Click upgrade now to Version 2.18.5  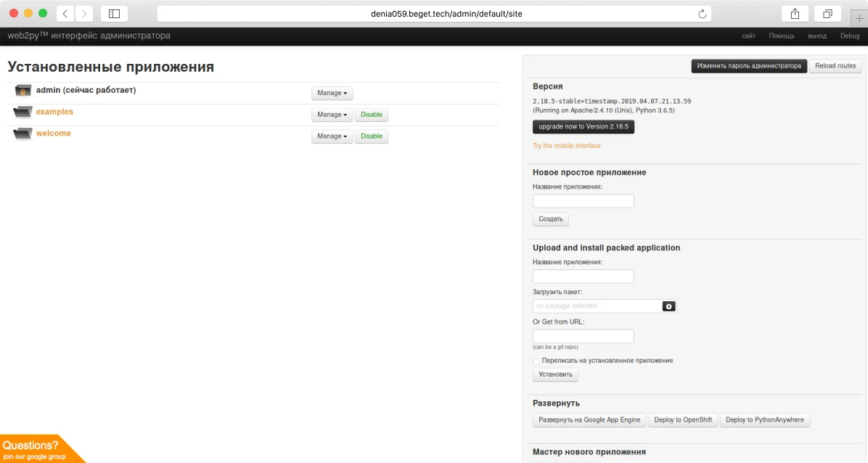[584, 127]
